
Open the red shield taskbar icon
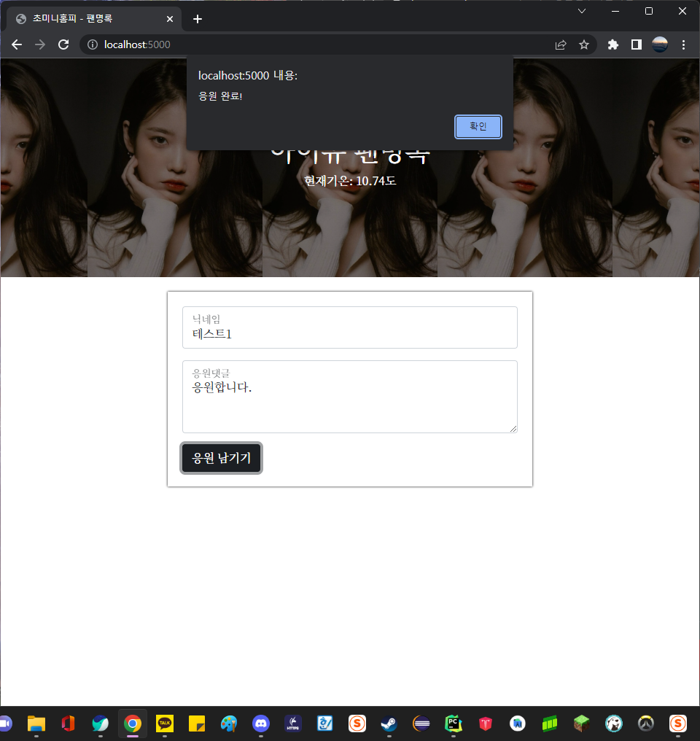[486, 723]
